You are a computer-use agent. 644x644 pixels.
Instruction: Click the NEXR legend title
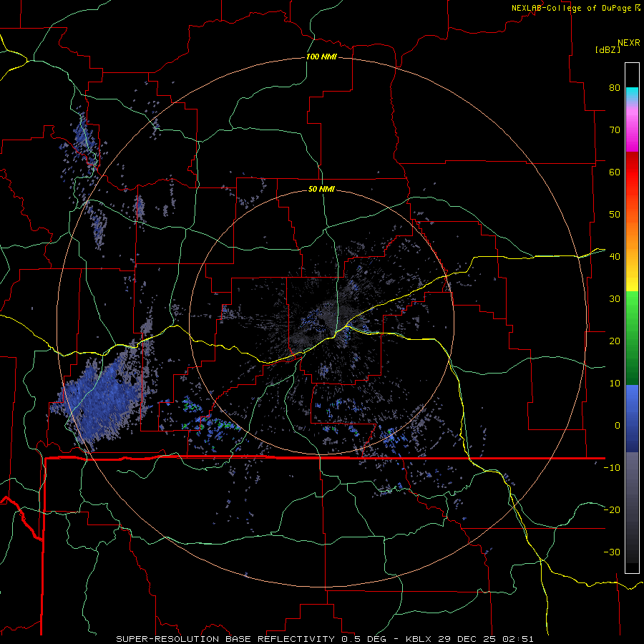(x=629, y=43)
